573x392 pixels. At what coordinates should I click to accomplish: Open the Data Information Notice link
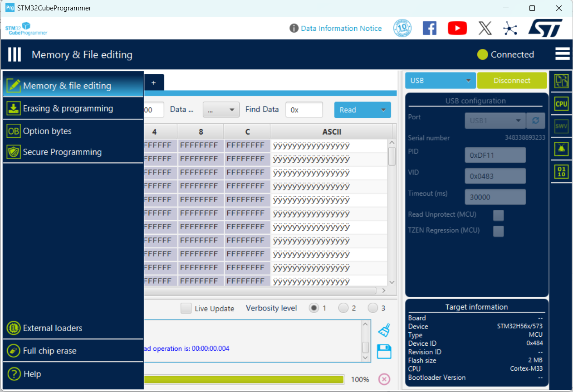[x=341, y=28]
